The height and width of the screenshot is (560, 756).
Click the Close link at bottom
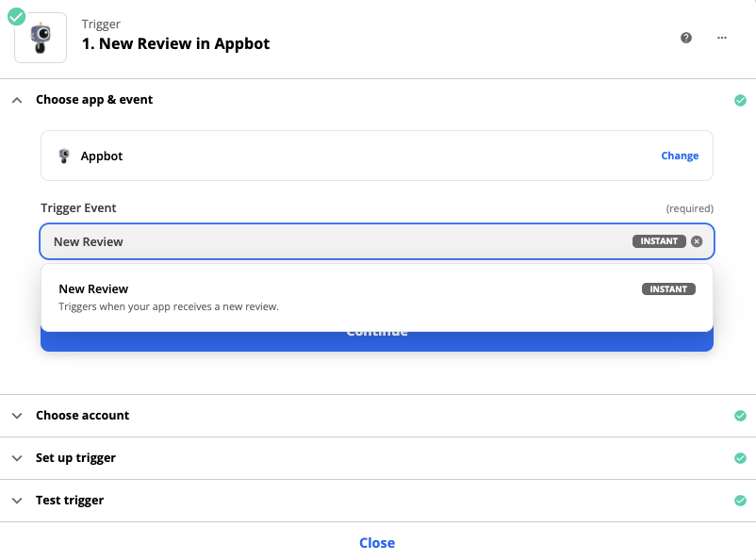click(x=377, y=543)
